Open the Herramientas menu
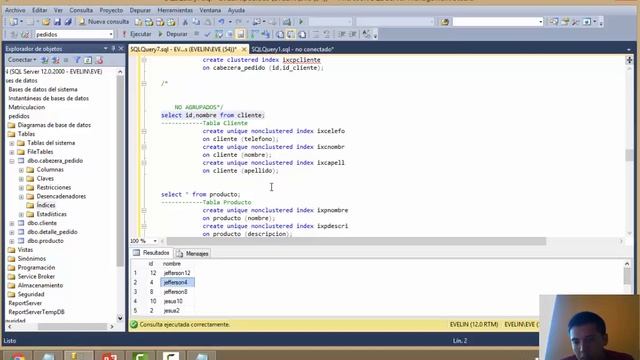 [x=175, y=10]
